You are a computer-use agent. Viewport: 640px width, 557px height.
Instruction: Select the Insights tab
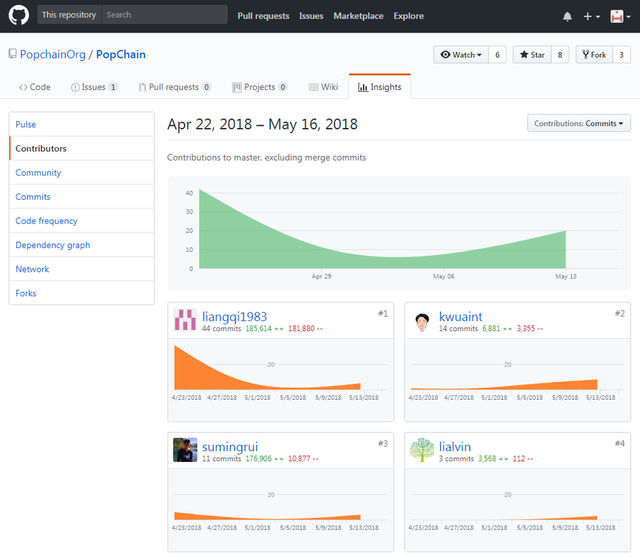click(380, 87)
